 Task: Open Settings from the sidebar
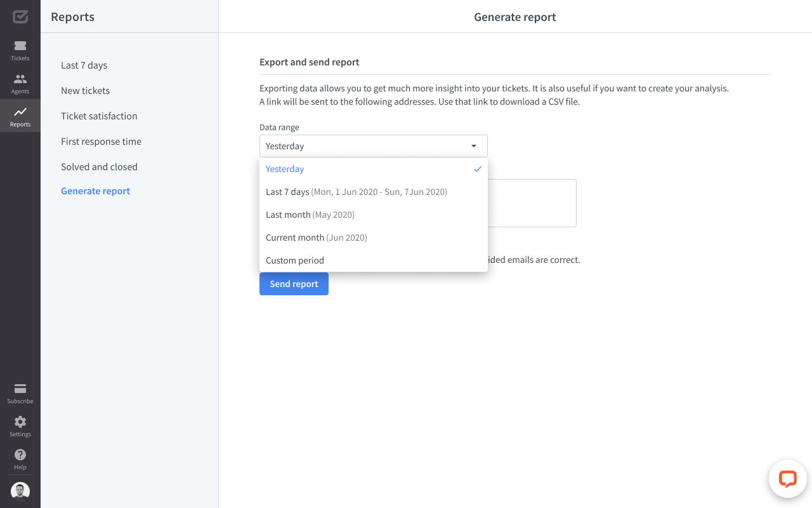(x=20, y=427)
